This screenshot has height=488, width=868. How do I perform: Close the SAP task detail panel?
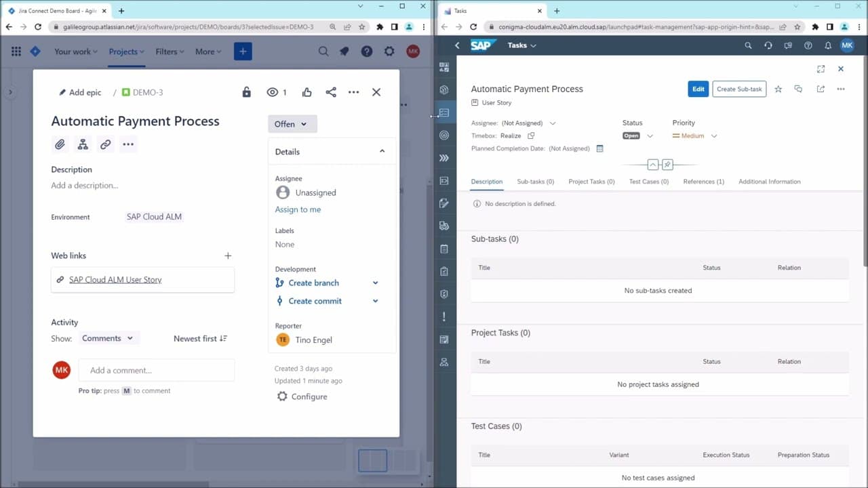(x=841, y=68)
